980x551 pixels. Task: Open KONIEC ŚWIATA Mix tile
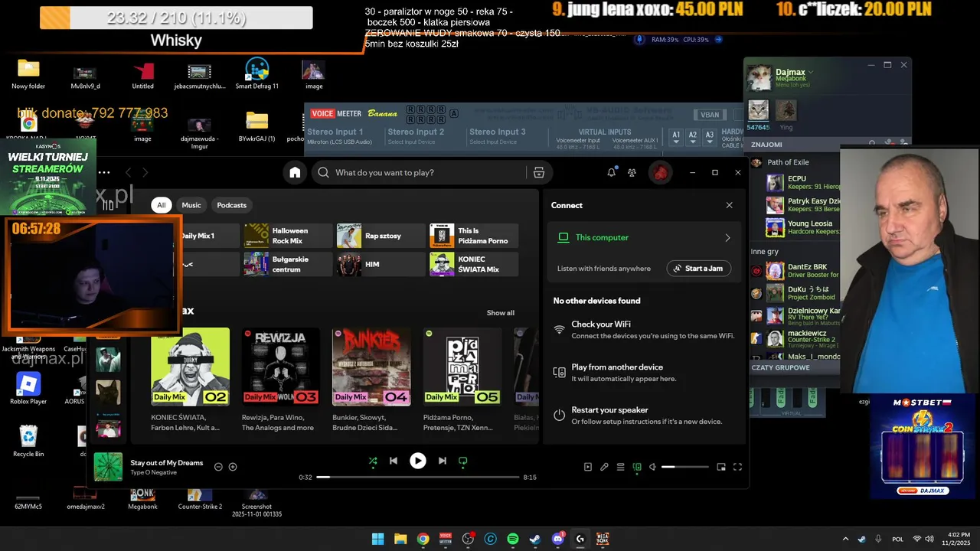coord(474,264)
